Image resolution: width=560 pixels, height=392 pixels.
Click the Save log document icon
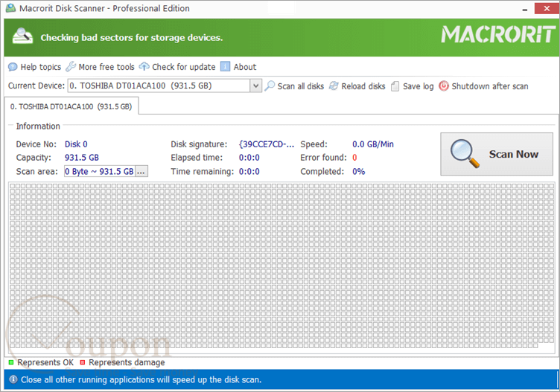click(x=395, y=86)
